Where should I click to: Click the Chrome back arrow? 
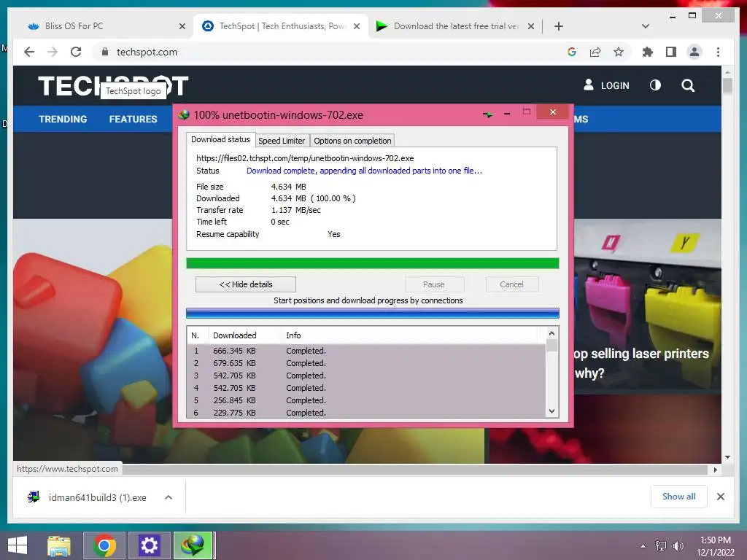(29, 52)
